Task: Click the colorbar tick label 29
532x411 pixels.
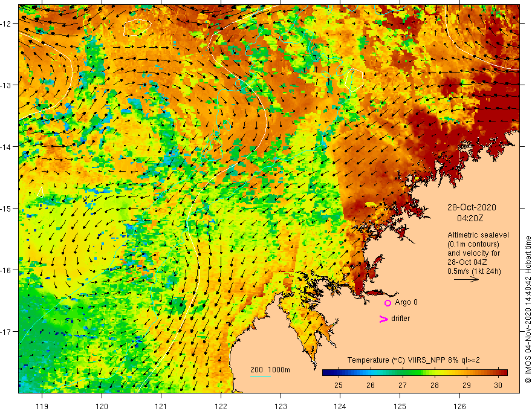Action: (467, 385)
